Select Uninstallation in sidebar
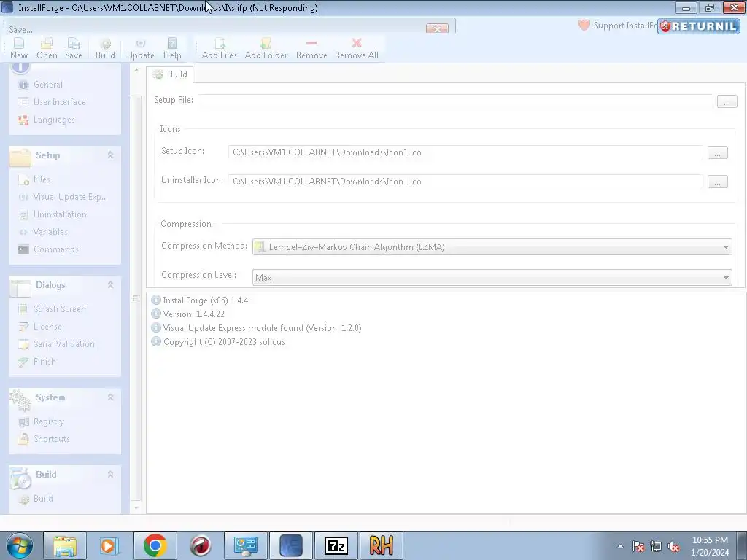 point(53,215)
